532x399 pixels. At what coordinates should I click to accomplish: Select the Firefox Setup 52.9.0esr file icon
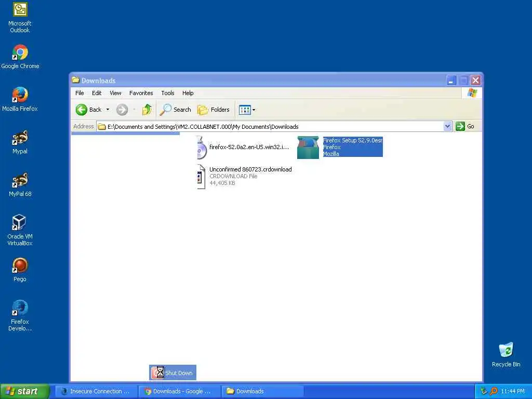click(x=308, y=148)
